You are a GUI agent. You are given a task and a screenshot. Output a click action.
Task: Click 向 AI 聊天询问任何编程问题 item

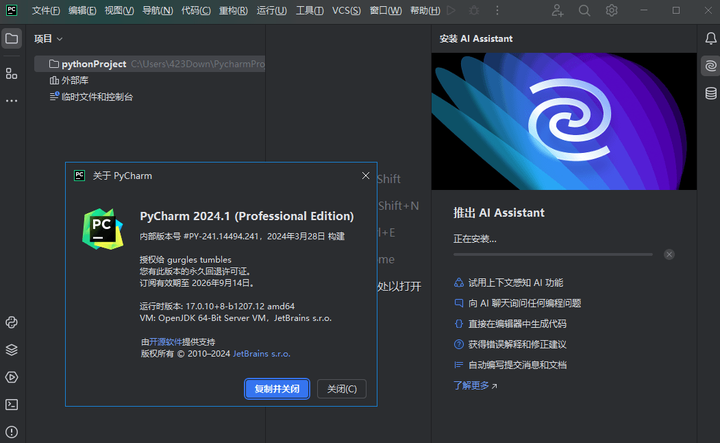point(518,303)
